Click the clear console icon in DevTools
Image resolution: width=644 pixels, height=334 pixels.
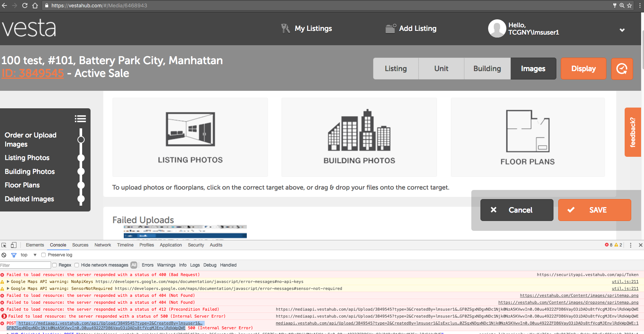(4, 255)
